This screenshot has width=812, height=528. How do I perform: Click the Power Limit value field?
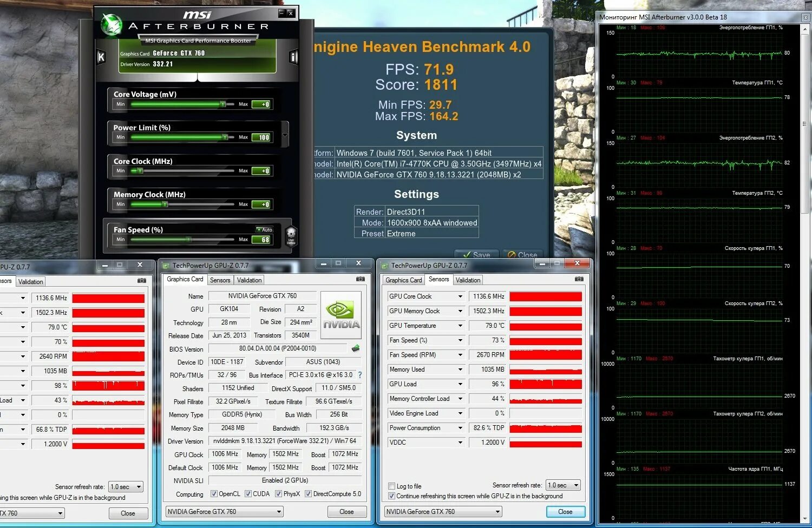click(261, 137)
